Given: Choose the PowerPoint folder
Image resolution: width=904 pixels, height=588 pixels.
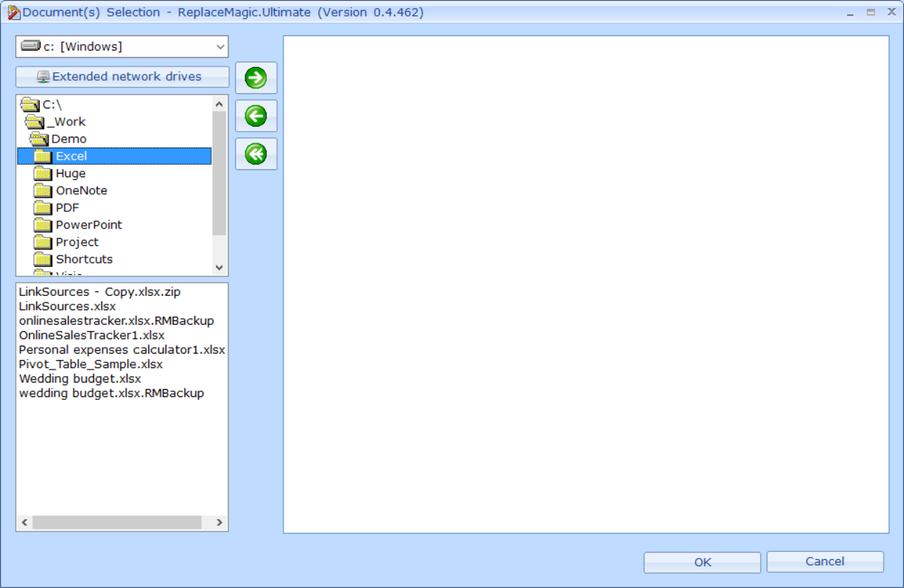Looking at the screenshot, I should point(88,225).
